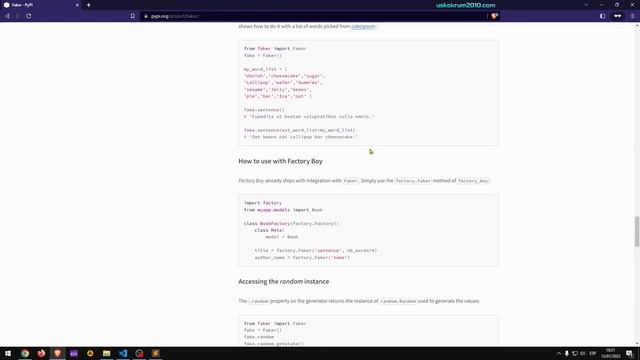The width and height of the screenshot is (640, 360).
Task: Click the network icon in system tray
Action: [x=575, y=353]
